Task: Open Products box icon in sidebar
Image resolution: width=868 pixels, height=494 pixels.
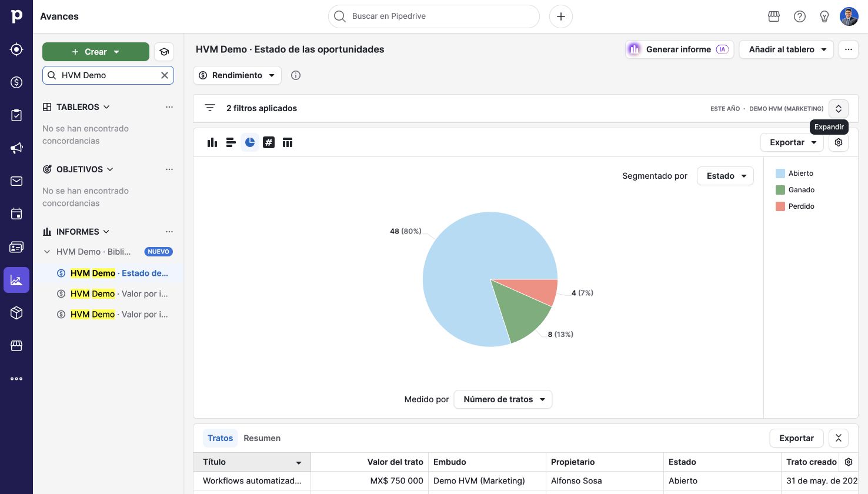Action: coord(16,313)
